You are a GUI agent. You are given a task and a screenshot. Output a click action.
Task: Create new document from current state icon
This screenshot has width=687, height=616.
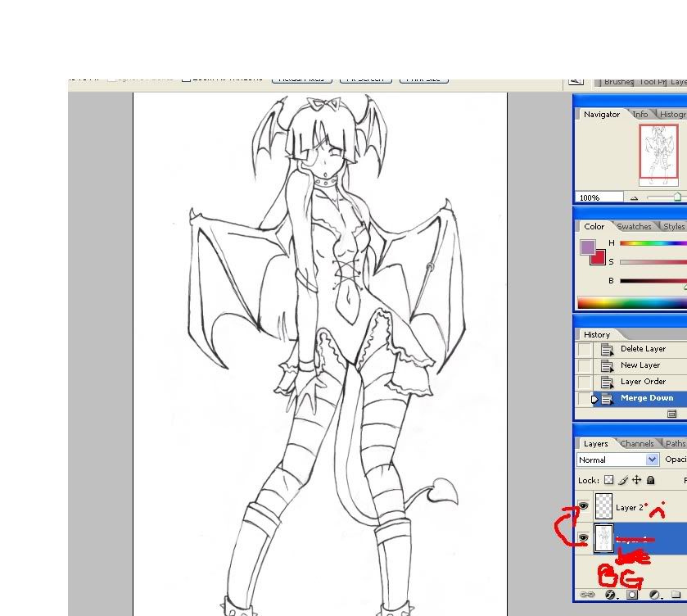(671, 414)
